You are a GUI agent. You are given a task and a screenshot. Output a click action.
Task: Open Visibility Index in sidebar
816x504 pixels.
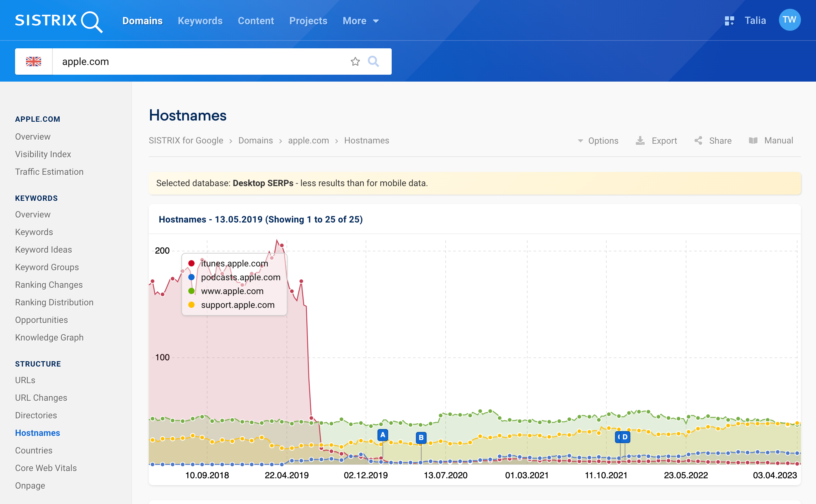pos(43,154)
